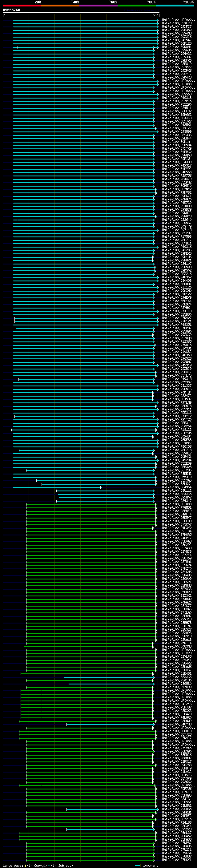Viewport: 197px width, 868px height.
Task: Select the UniRef100_P49316 label
Action: pyautogui.click(x=177, y=247)
